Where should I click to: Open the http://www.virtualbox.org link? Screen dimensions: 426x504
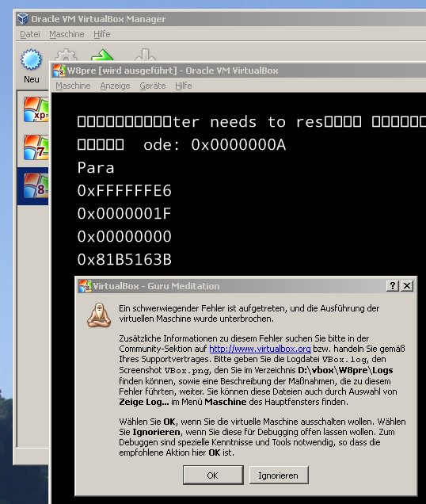pyautogui.click(x=260, y=349)
